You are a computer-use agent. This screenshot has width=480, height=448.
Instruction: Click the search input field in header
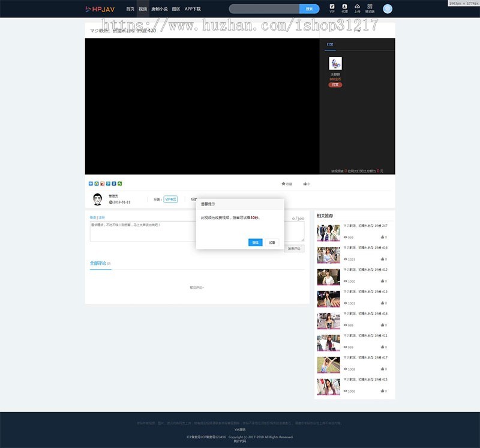pos(264,9)
